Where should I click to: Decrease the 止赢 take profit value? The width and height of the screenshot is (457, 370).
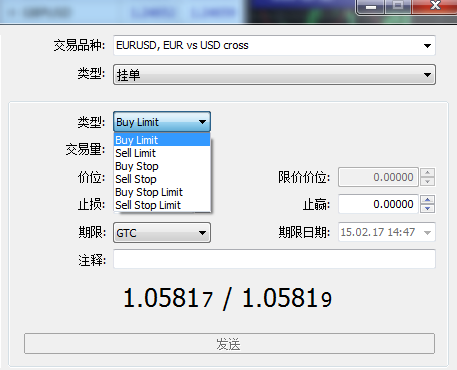[428, 209]
